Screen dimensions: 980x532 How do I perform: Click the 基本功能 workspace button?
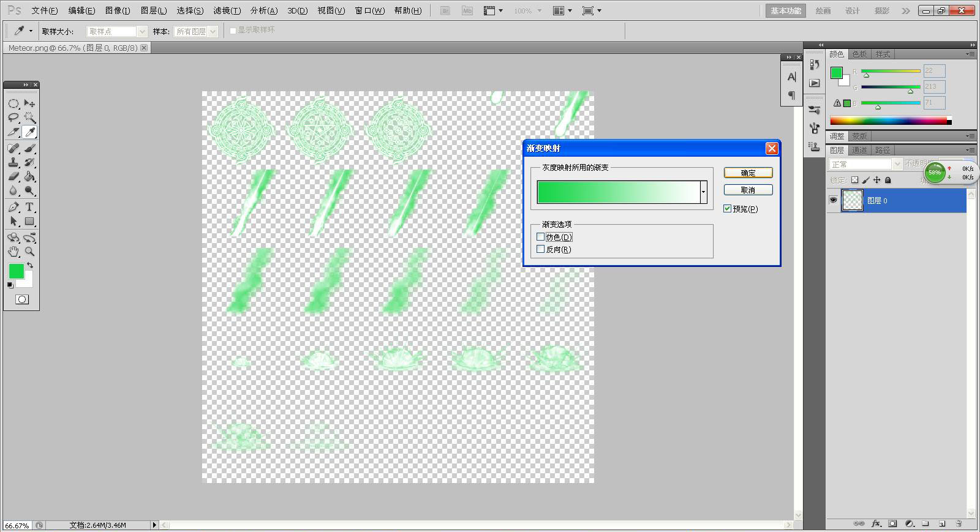(786, 10)
